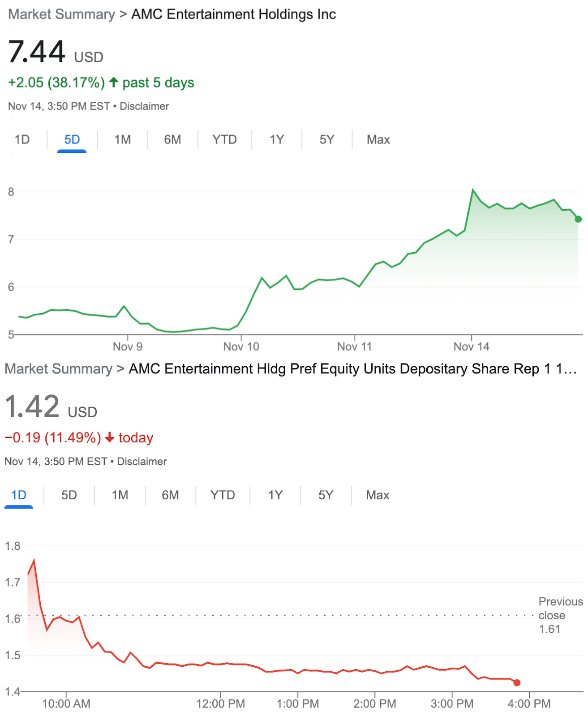
Task: Show 6M range for AMC Holdings chart
Action: tap(172, 140)
